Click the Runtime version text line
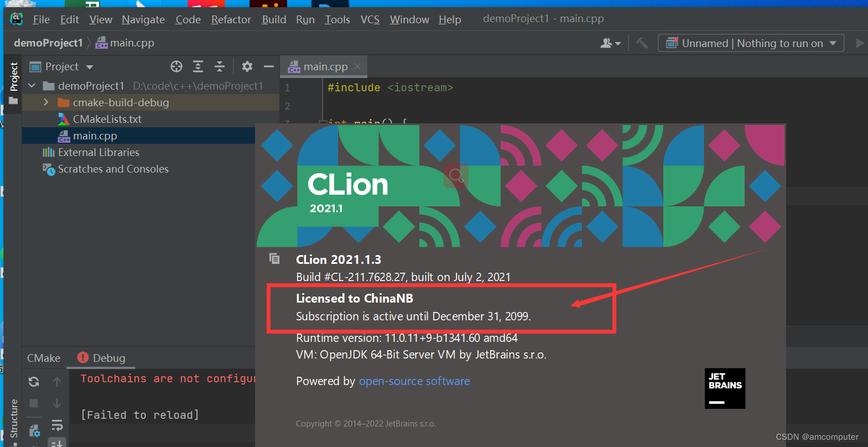Viewport: 868px width, 447px height. (407, 337)
